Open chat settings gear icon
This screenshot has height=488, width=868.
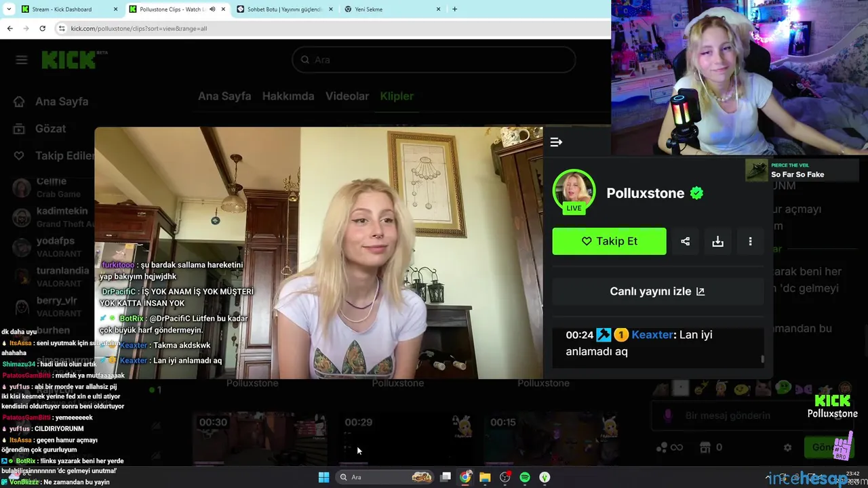787,447
